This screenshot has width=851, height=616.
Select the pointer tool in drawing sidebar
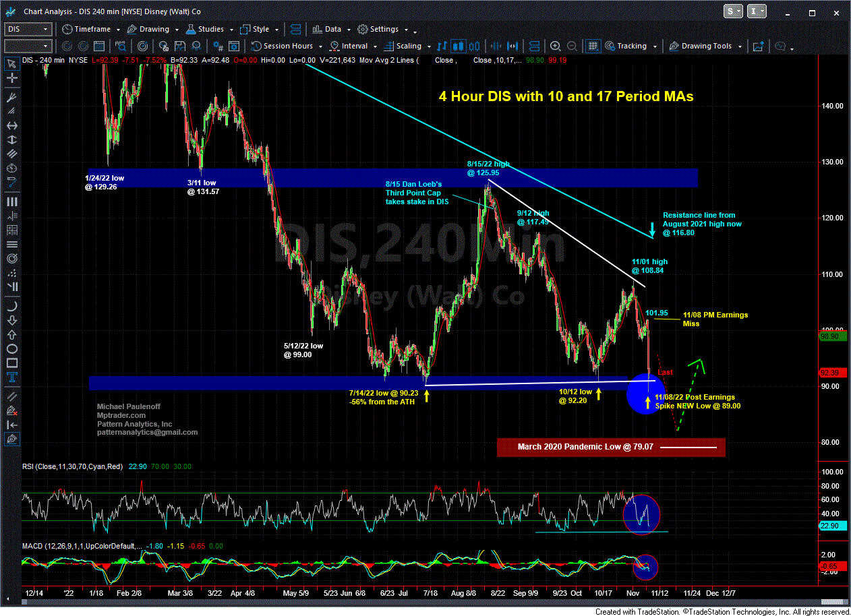12,64
